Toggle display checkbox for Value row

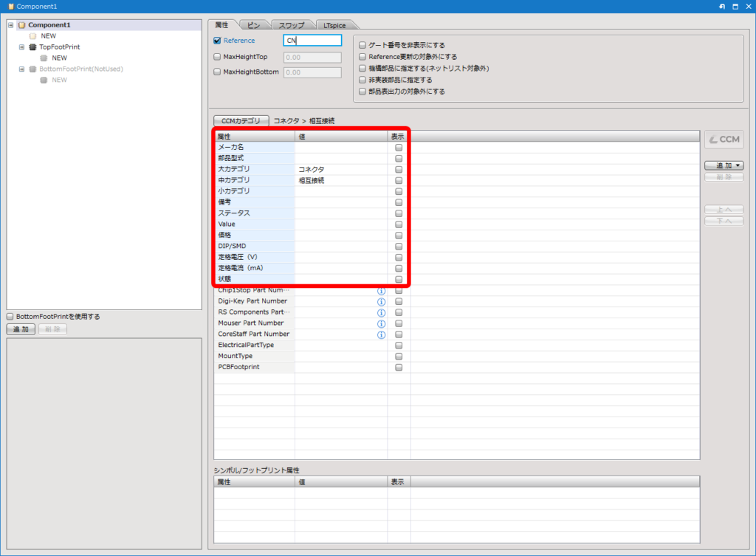pos(399,224)
